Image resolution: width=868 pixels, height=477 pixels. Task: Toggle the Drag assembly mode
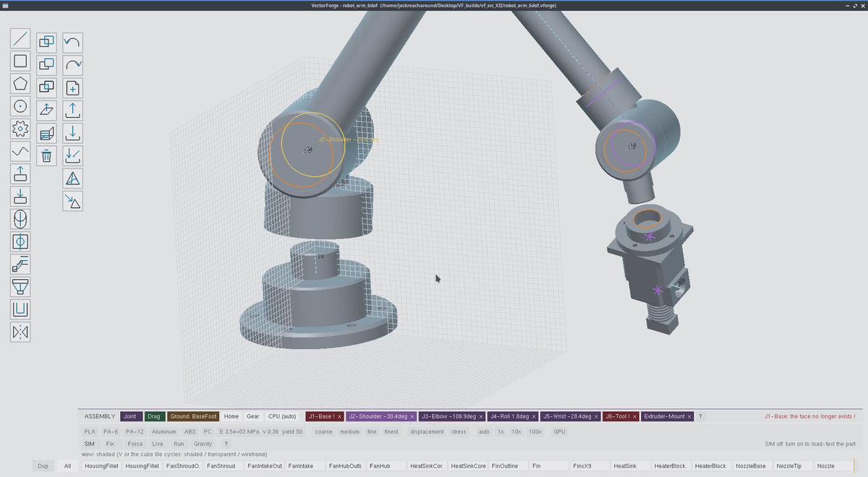(x=153, y=416)
